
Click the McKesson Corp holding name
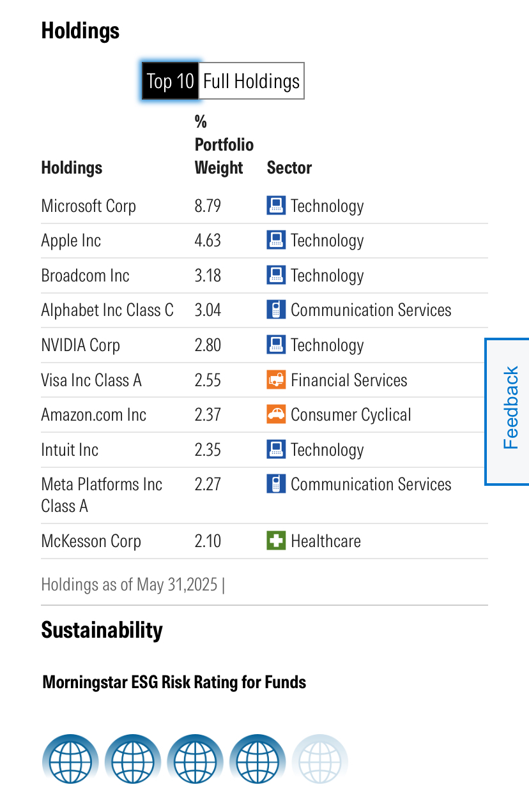coord(91,541)
